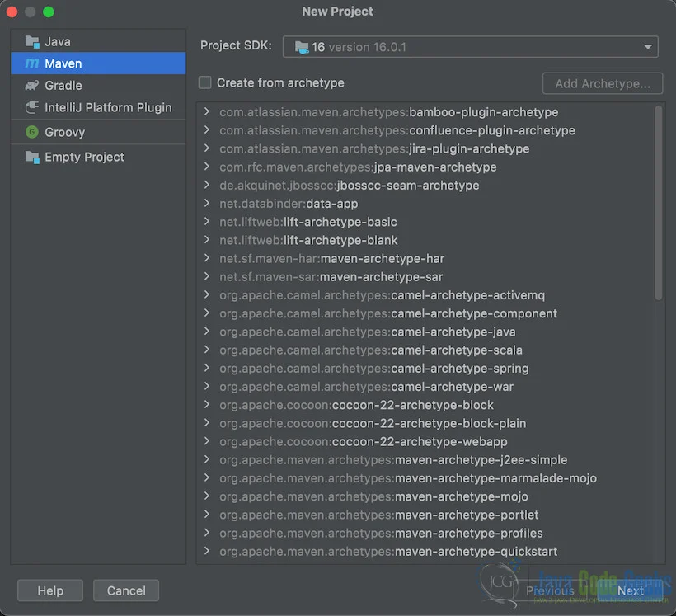Expand the lift-archetype-blank entry

point(207,240)
